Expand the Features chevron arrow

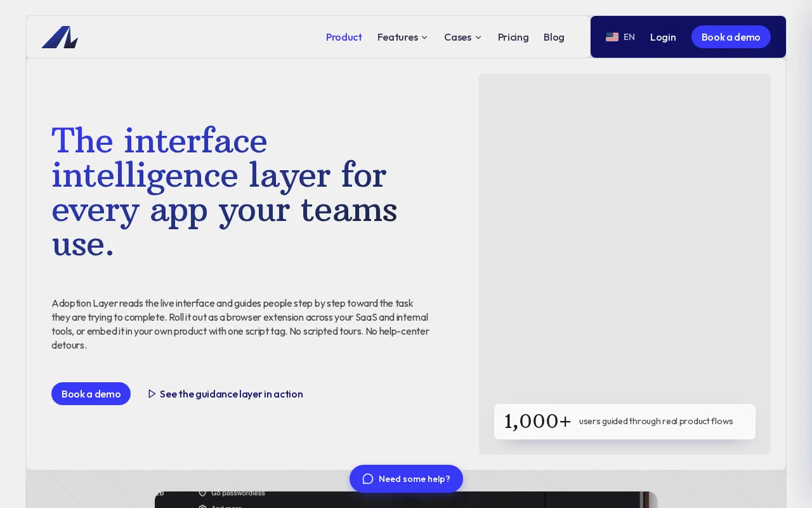coord(424,37)
